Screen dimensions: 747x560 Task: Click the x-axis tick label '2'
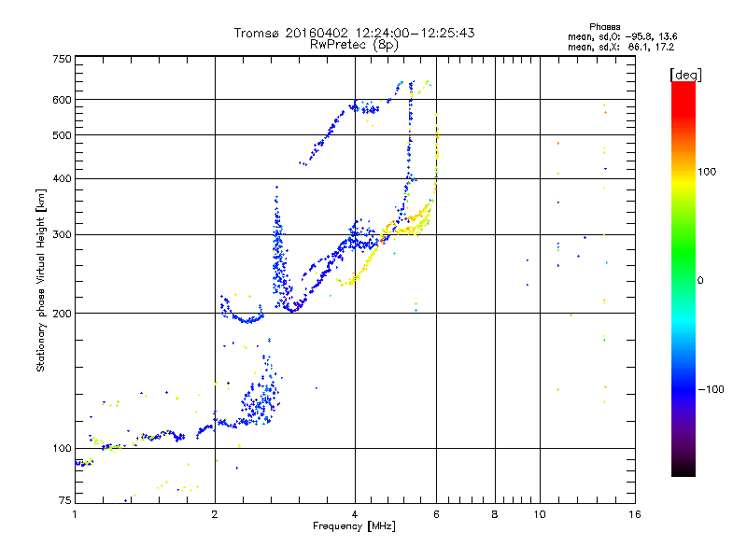(x=215, y=514)
